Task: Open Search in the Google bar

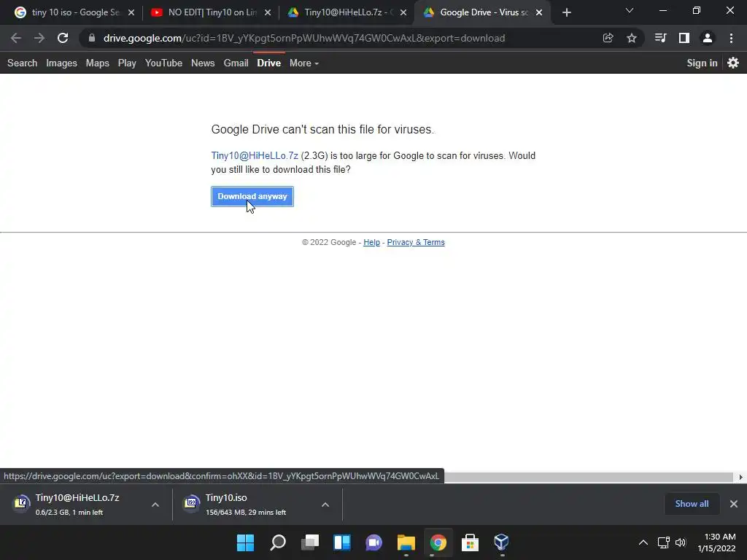Action: click(23, 63)
